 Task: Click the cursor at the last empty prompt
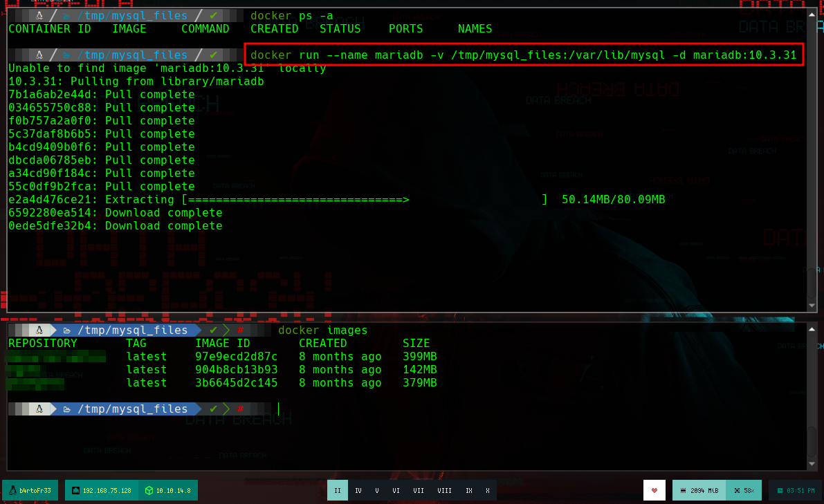pyautogui.click(x=279, y=409)
